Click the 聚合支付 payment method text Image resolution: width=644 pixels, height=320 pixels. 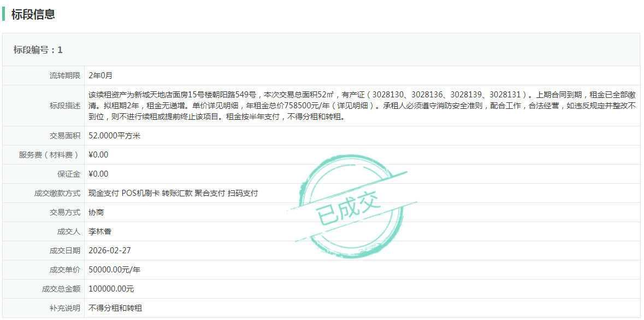pyautogui.click(x=210, y=193)
